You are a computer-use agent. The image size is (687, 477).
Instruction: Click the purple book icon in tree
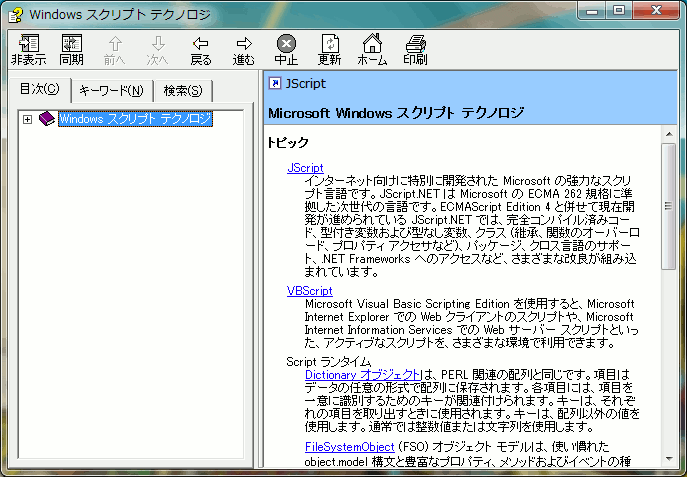(48, 120)
